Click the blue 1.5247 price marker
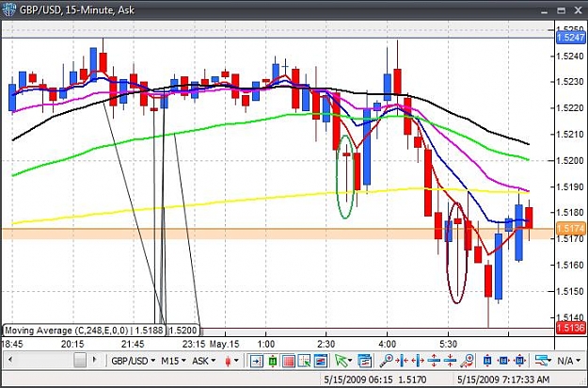Screen dimensions: 588x388 click(571, 38)
